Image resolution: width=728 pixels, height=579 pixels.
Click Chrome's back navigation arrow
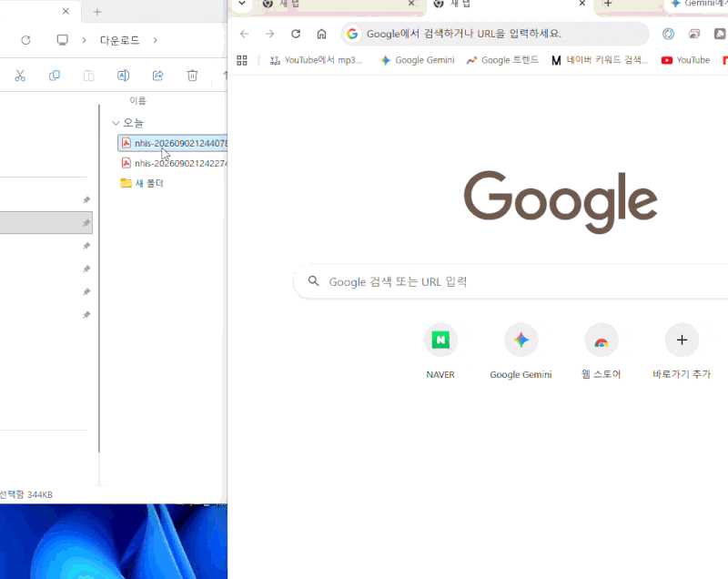pos(244,34)
